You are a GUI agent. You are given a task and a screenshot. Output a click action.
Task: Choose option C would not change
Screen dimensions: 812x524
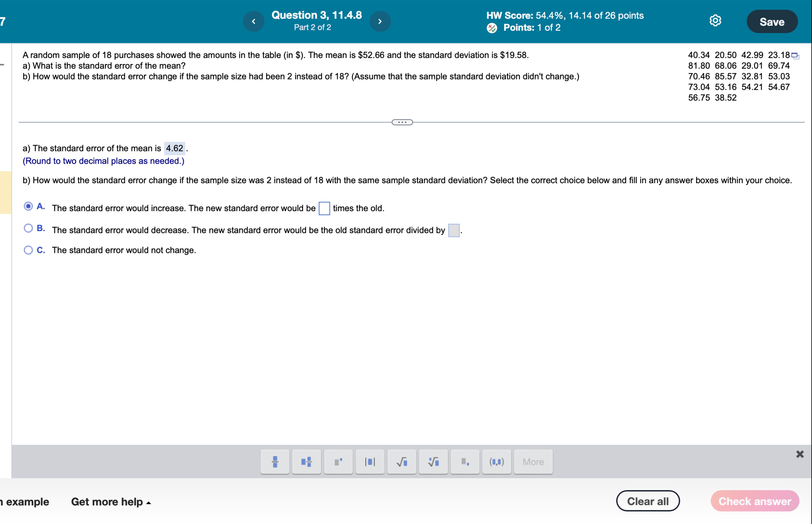coord(29,250)
